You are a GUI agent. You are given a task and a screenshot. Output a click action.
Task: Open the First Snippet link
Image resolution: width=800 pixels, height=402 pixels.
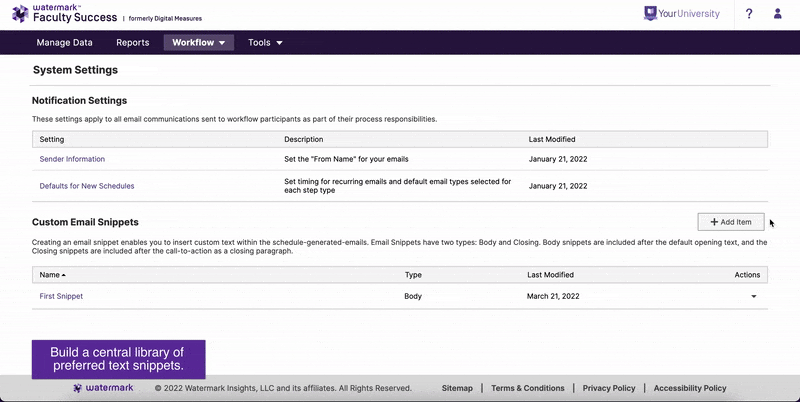(x=61, y=296)
